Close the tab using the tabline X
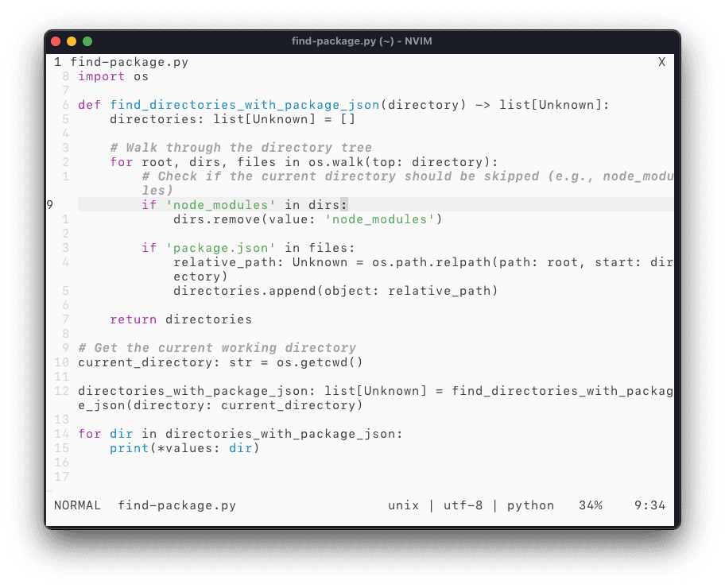 [661, 62]
